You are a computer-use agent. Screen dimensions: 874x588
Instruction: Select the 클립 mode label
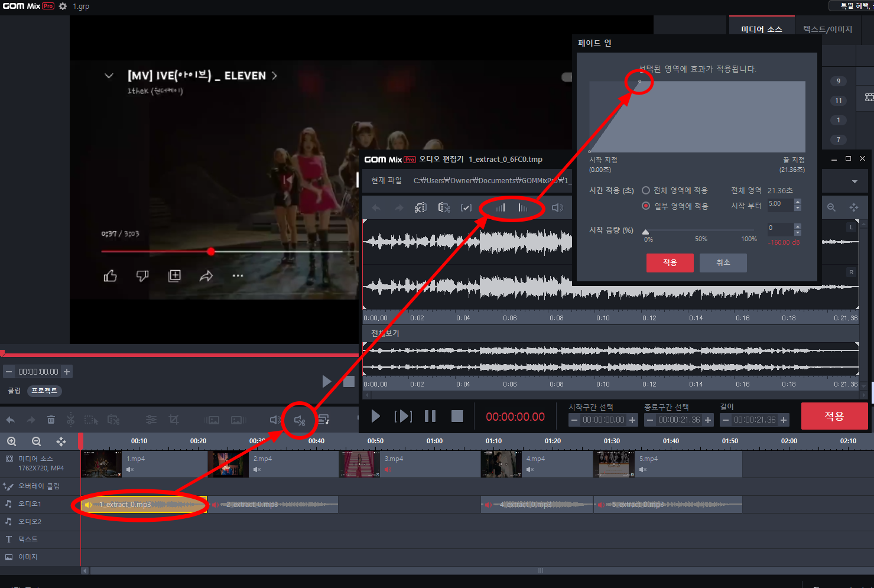point(14,391)
